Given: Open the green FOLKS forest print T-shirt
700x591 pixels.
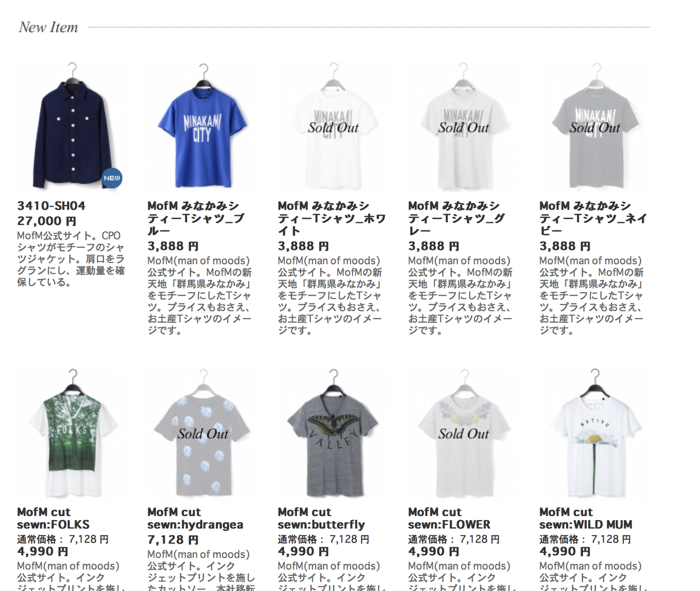Looking at the screenshot, I should click(x=72, y=432).
